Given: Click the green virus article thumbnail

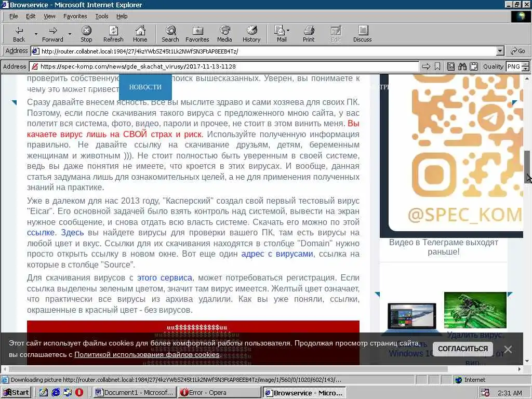Looking at the screenshot, I should tap(475, 310).
